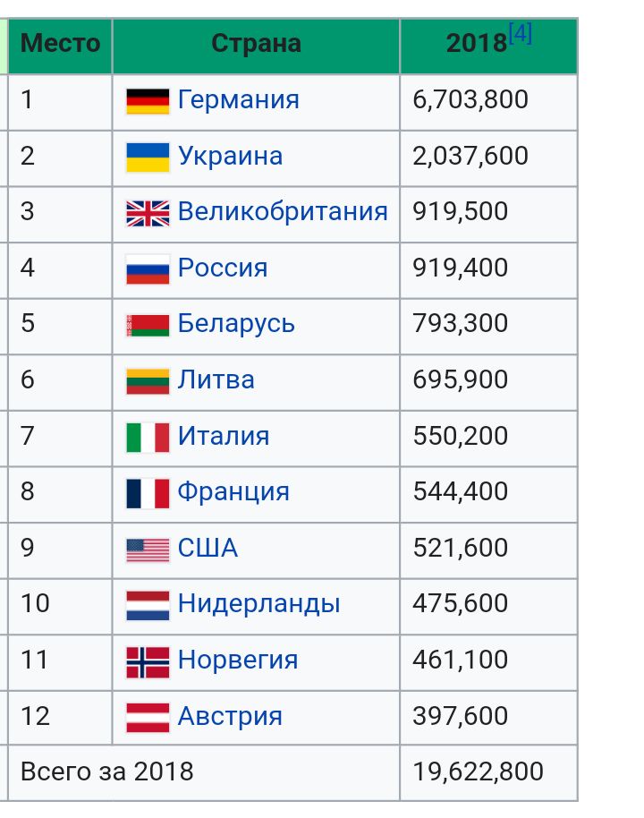Click the Belarus flag icon
The height and width of the screenshot is (818, 644).
pyautogui.click(x=148, y=326)
